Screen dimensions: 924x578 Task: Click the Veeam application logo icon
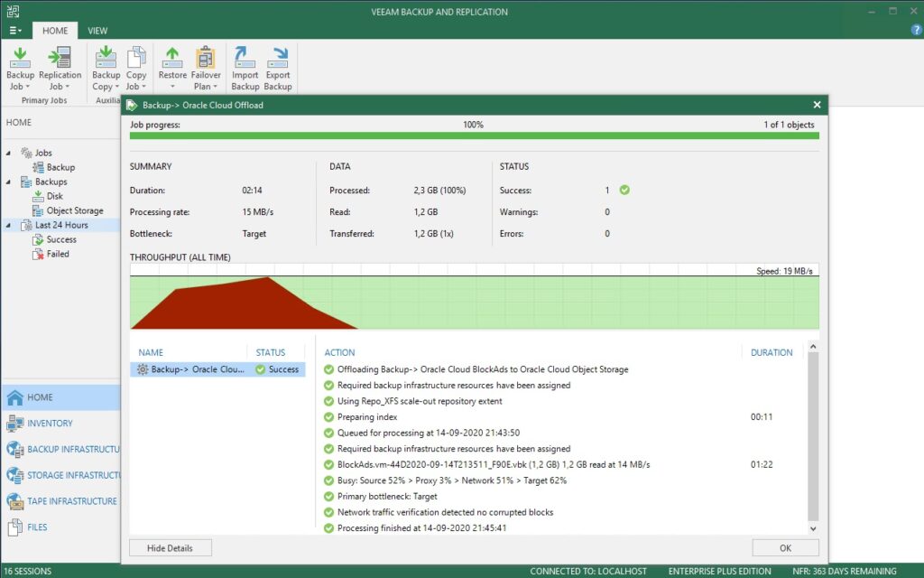point(13,11)
